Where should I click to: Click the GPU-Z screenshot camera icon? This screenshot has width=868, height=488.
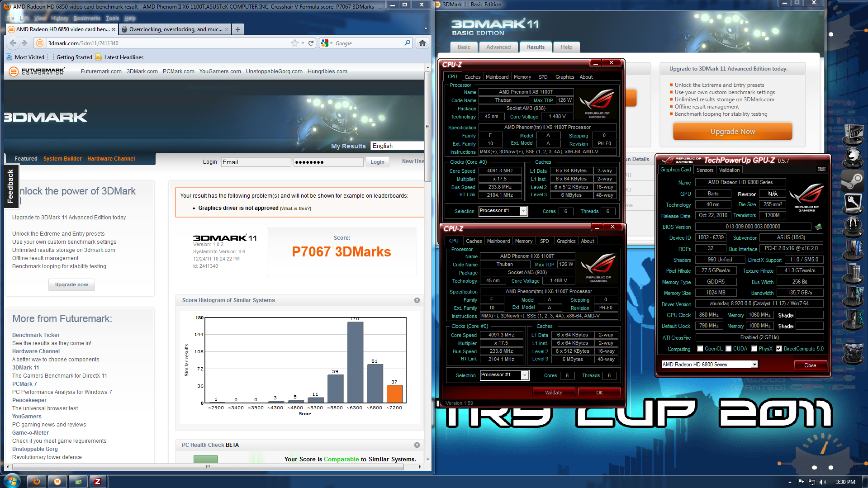[822, 169]
